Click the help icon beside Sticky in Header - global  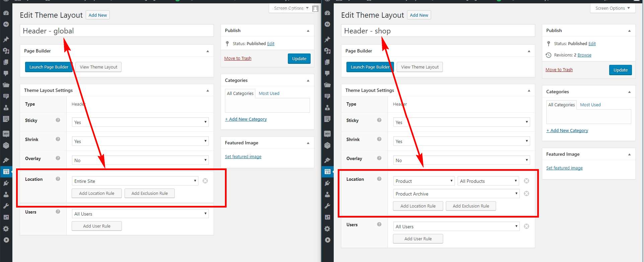point(58,120)
